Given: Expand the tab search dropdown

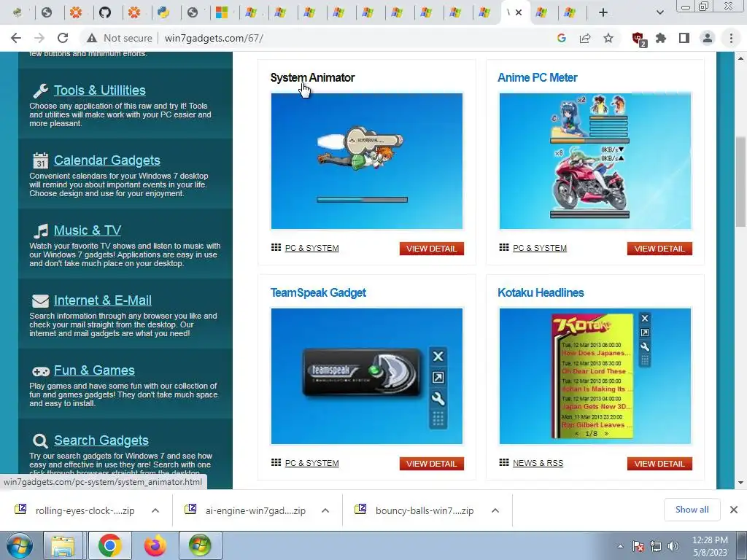Looking at the screenshot, I should click(x=659, y=12).
